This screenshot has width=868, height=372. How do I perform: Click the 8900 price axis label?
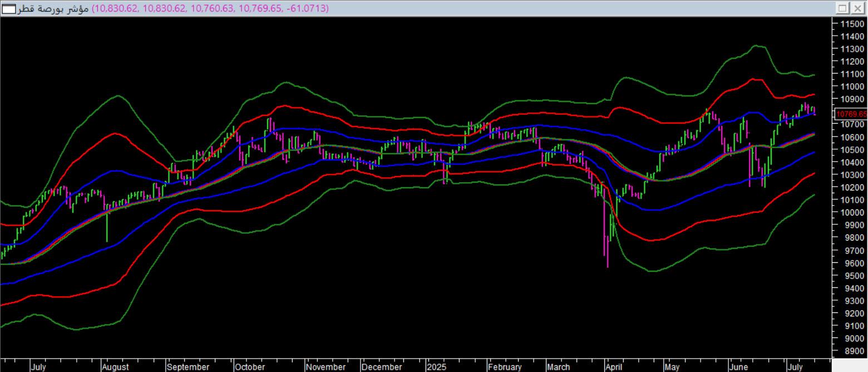pyautogui.click(x=852, y=351)
